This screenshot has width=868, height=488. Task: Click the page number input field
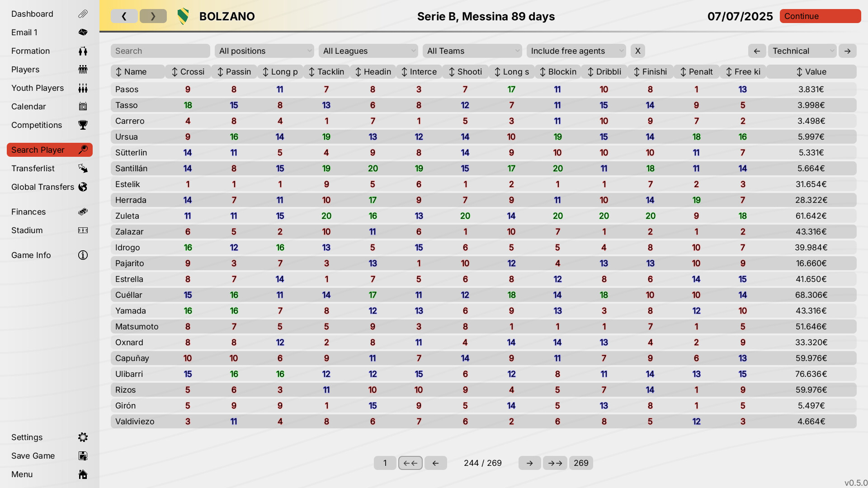click(x=385, y=463)
